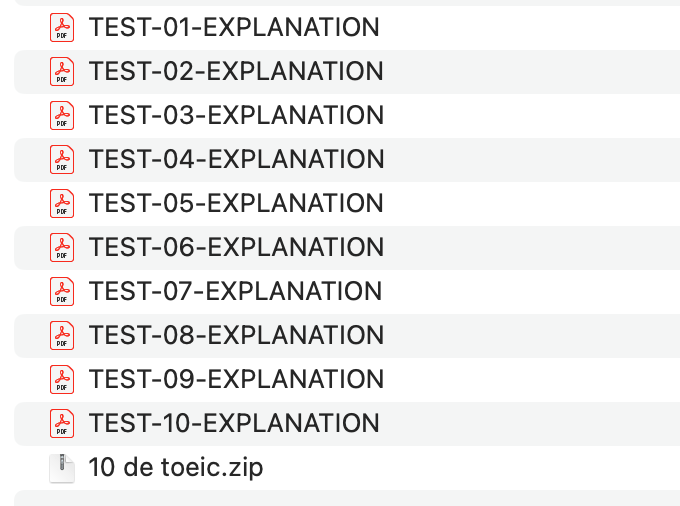This screenshot has width=680, height=506.
Task: Select the TEST-10-EXPLANATION file name
Action: [x=234, y=424]
